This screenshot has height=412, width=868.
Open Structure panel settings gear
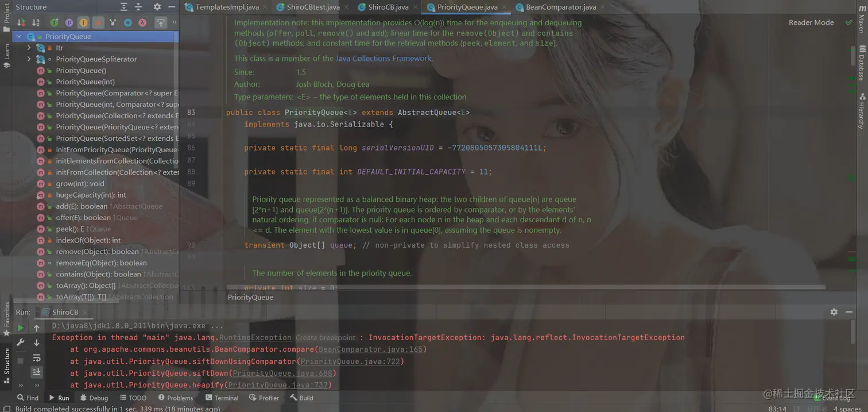pos(157,7)
